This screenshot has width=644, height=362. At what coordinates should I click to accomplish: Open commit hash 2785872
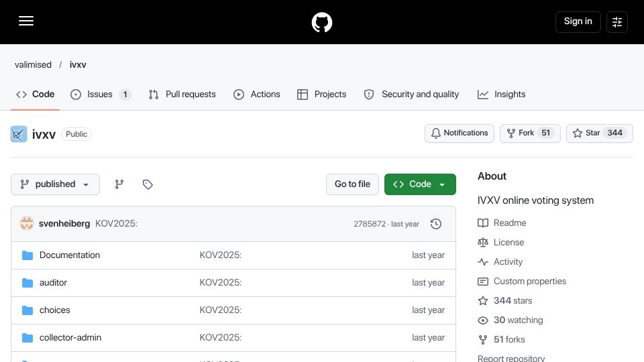[x=370, y=224]
